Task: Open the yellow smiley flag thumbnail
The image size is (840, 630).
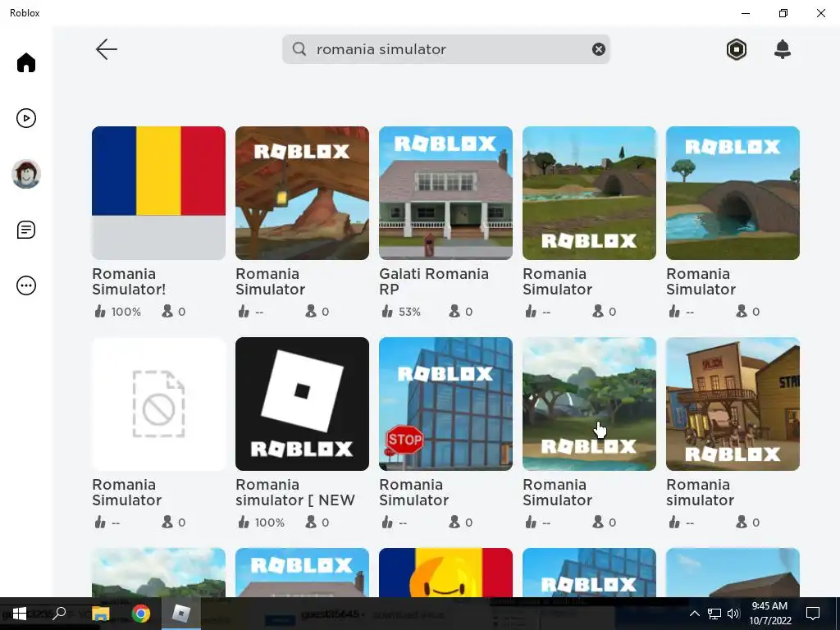Action: pyautogui.click(x=445, y=572)
